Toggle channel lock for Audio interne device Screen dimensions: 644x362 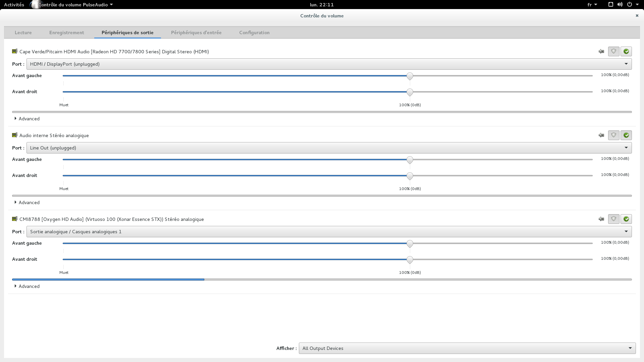pyautogui.click(x=613, y=135)
